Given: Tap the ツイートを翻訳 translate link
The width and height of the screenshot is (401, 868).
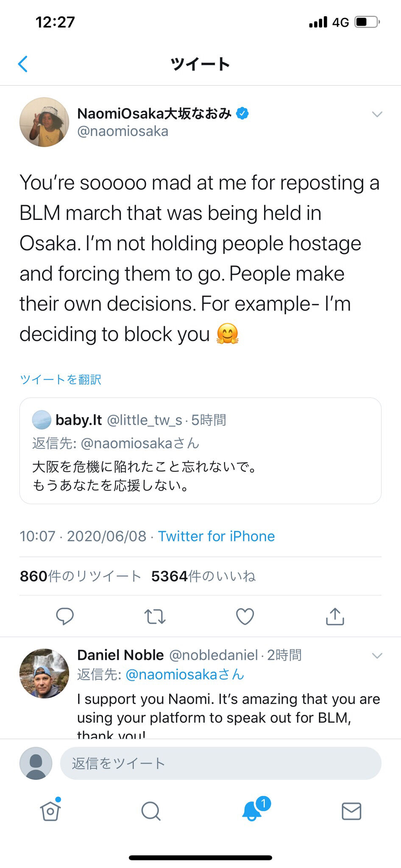Looking at the screenshot, I should coord(61,379).
